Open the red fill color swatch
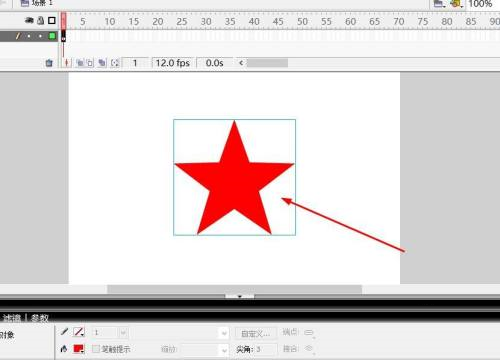500x360 pixels. (79, 349)
